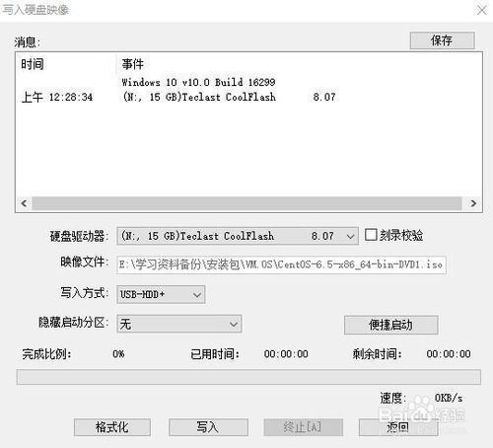The height and width of the screenshot is (448, 493).
Task: Click the right arrow of message scrollbar
Action: click(473, 203)
